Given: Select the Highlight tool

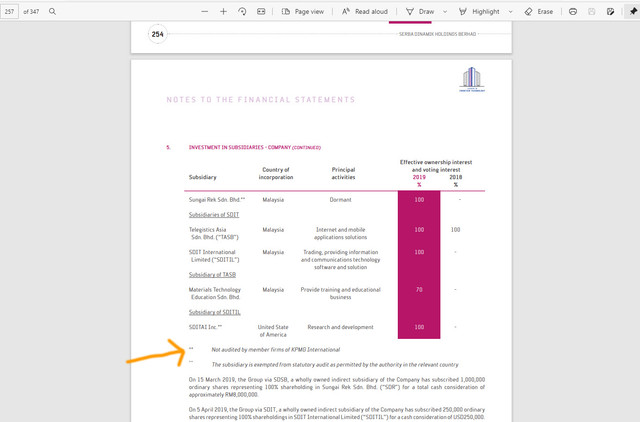Looking at the screenshot, I should [479, 11].
